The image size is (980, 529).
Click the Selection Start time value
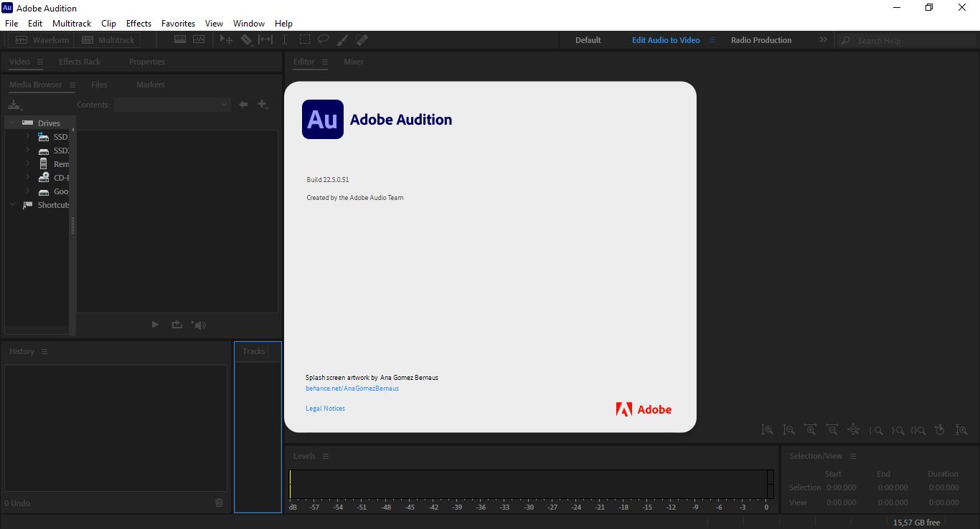(841, 487)
